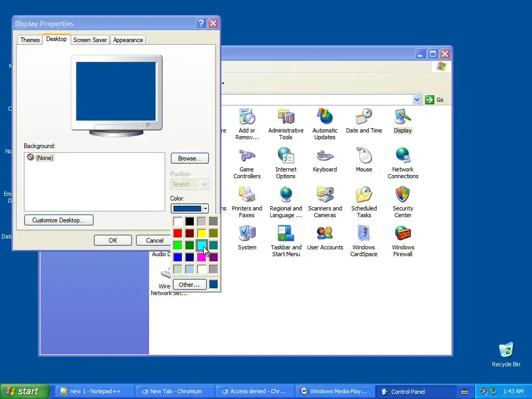Viewport: 532px width, 399px height.
Task: Click the Display Properties help button
Action: (201, 23)
